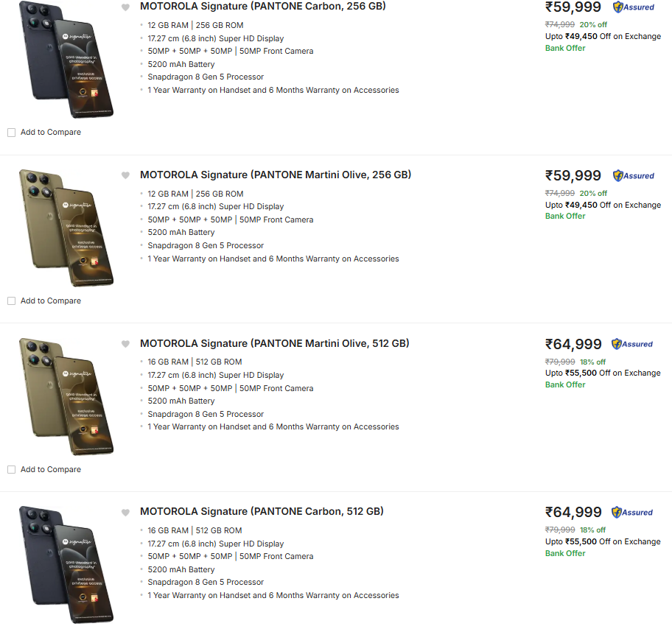Click Assured badge on Carbon 512 GB listing

[633, 513]
